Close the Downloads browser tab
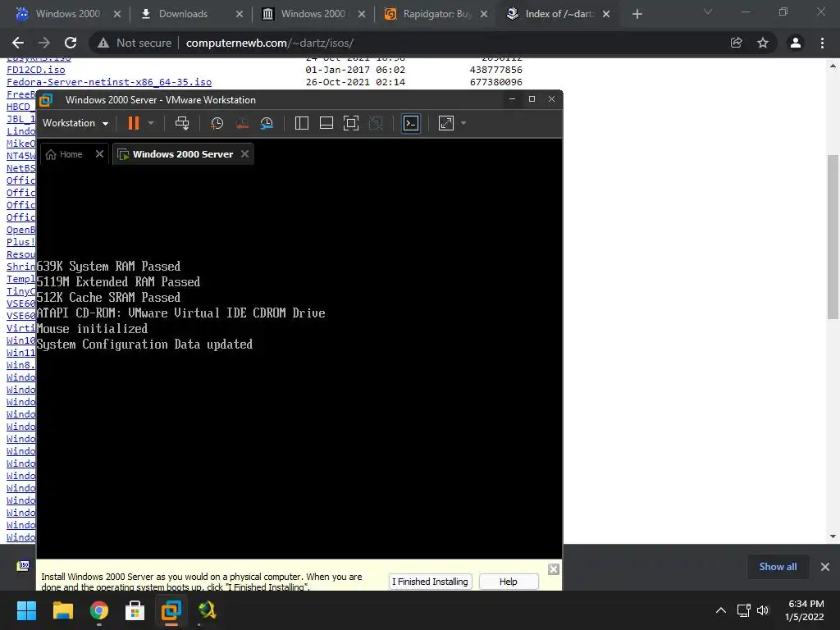 (240, 15)
